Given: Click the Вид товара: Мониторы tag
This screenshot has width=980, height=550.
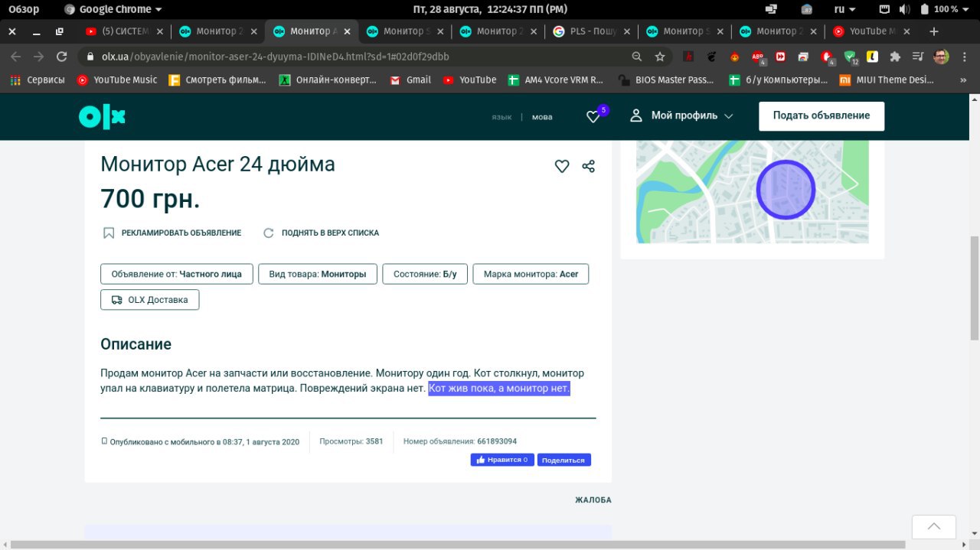Looking at the screenshot, I should [318, 274].
